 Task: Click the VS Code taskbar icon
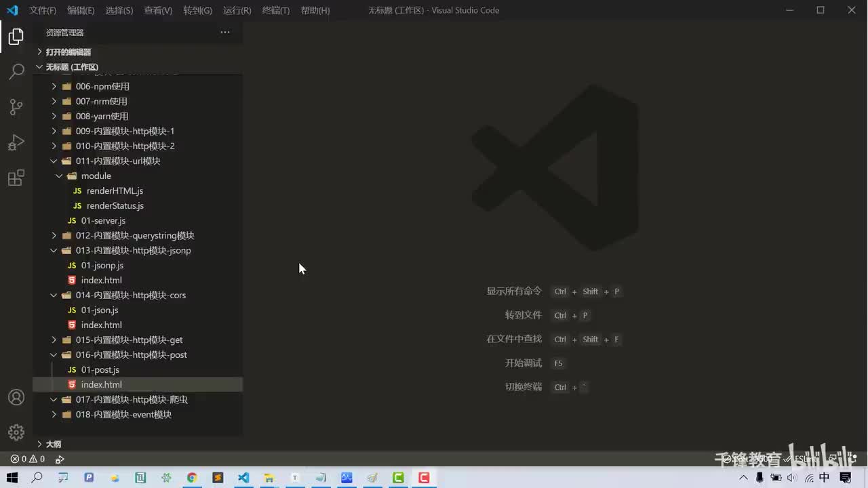tap(243, 478)
